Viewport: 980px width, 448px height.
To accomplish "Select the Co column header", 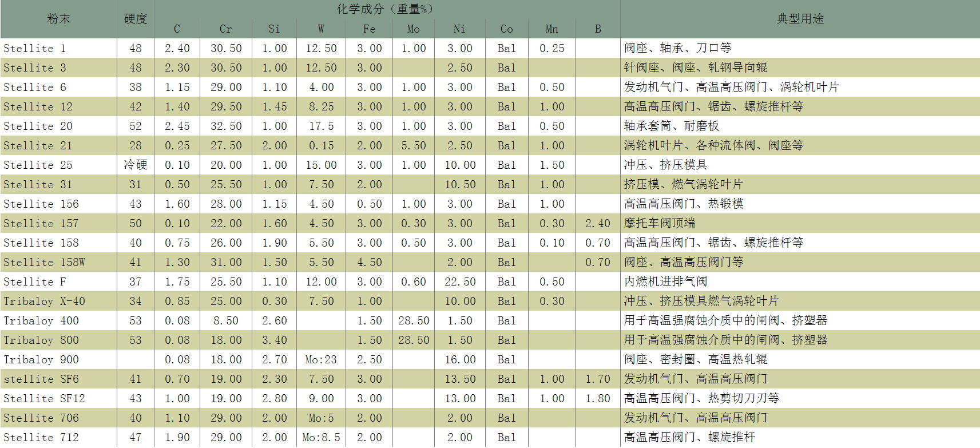I will 506,29.
